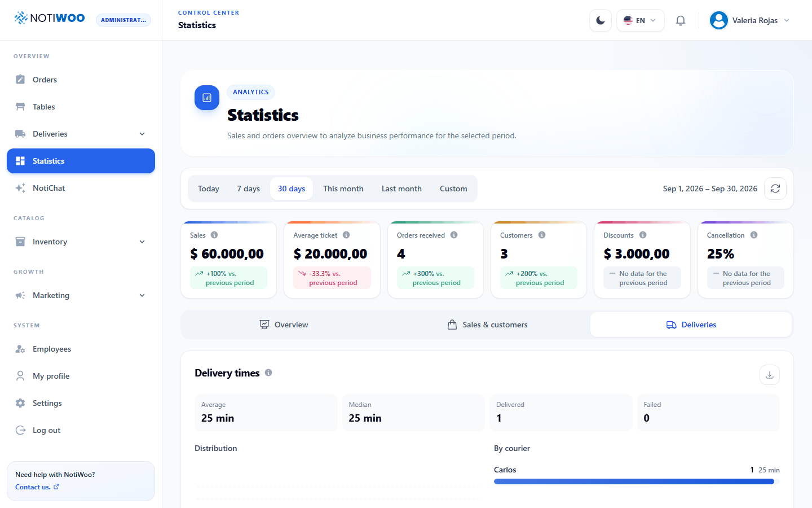Select the This month period filter
The height and width of the screenshot is (508, 812).
point(343,189)
